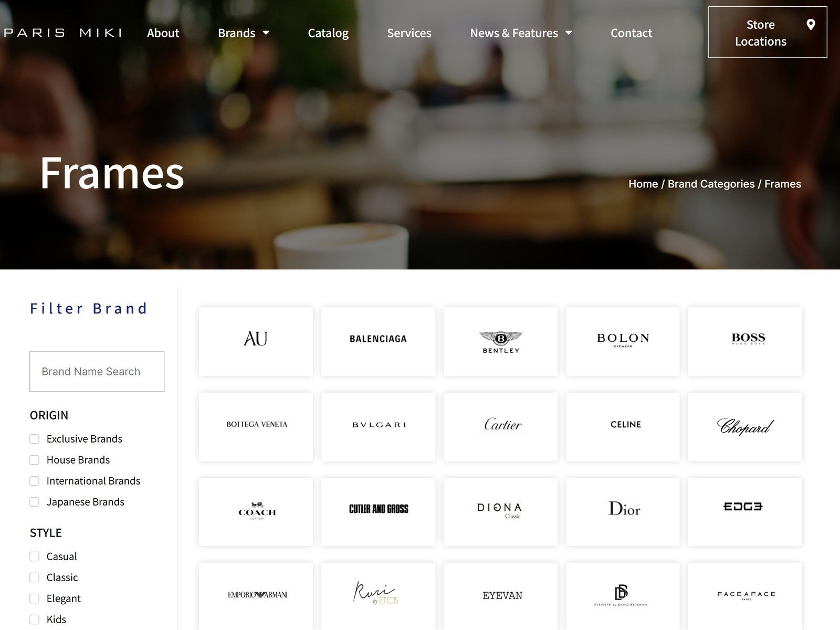Check the Kids style filter
The width and height of the screenshot is (840, 630).
35,619
